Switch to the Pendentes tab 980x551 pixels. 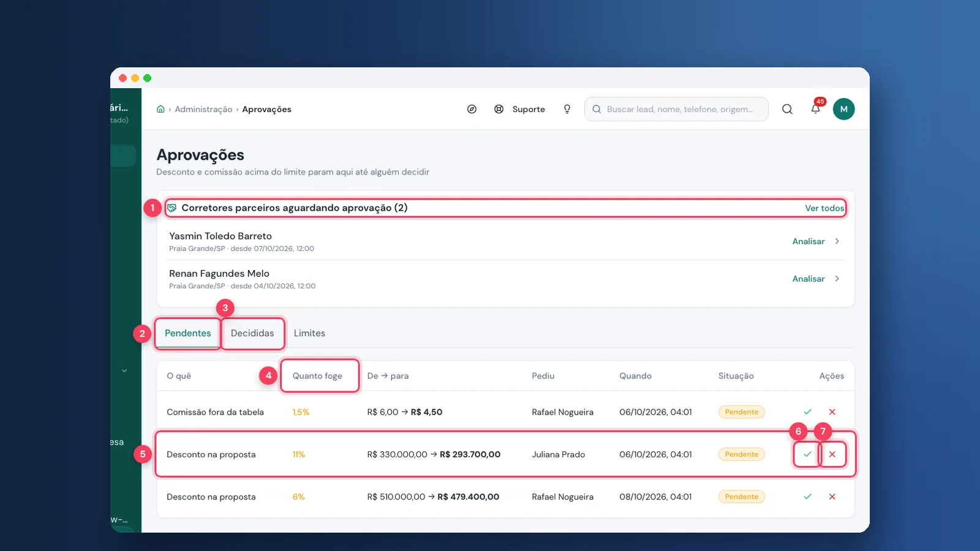point(187,333)
